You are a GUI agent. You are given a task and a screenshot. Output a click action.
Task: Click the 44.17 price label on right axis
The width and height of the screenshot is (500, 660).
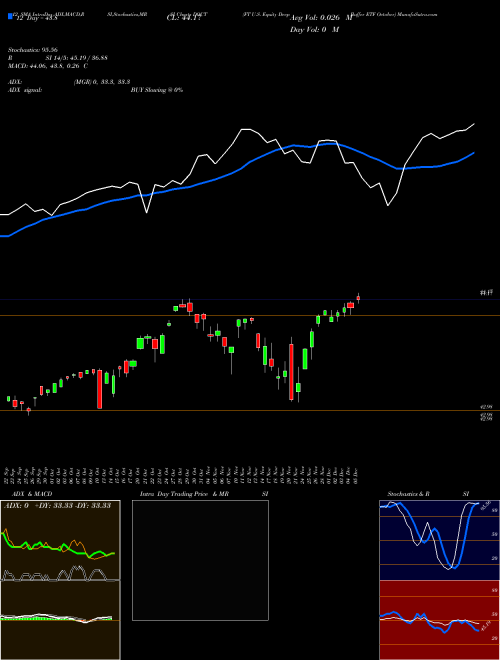click(486, 293)
